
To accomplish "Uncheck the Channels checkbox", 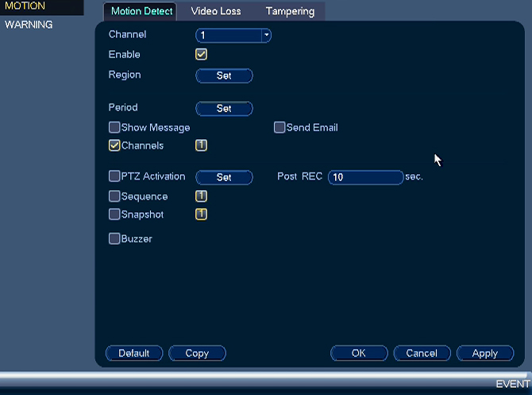I will pyautogui.click(x=114, y=145).
